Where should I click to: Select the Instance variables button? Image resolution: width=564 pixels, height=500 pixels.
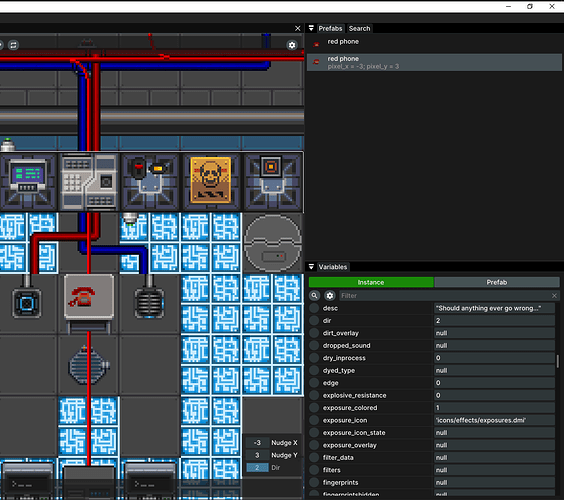pos(371,282)
